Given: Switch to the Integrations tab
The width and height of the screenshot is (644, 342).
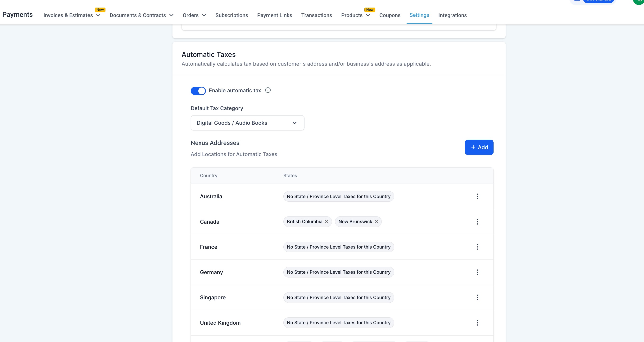Looking at the screenshot, I should click(x=452, y=15).
